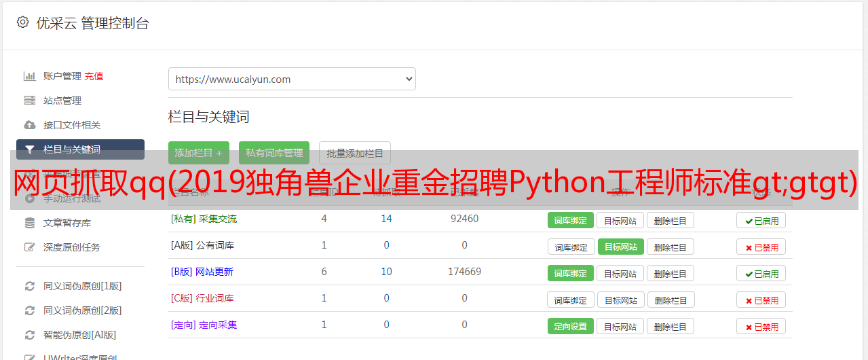Screen dimensions: 868x360
Task: Open the [C版] 行业词库 column
Action: tap(202, 298)
